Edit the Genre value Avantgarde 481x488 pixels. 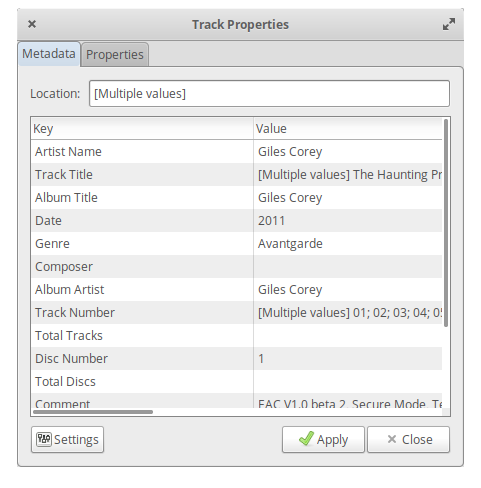click(x=348, y=244)
